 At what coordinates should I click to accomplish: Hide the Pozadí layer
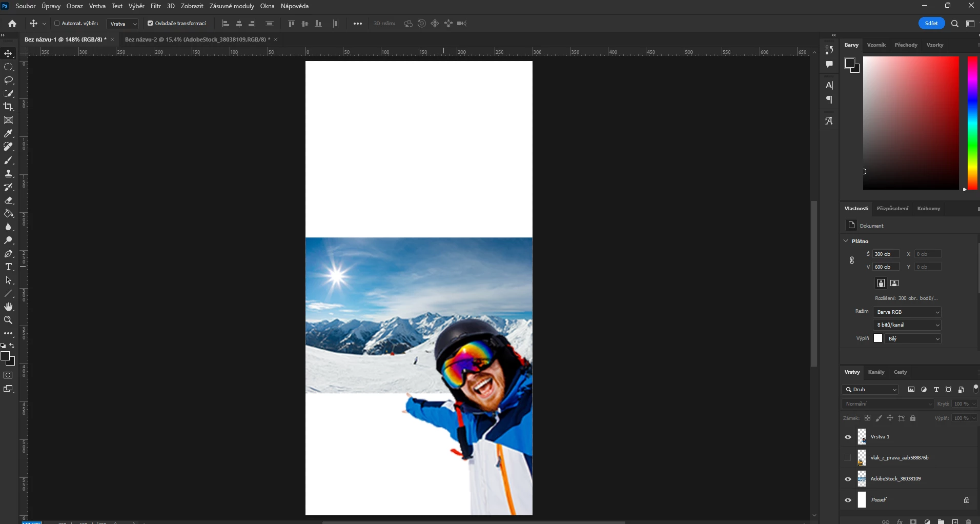(x=848, y=500)
